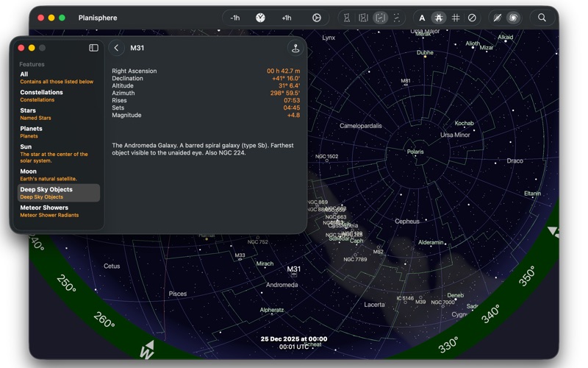The width and height of the screenshot is (588, 368).
Task: Click the Polaris star on the map
Action: [x=415, y=155]
